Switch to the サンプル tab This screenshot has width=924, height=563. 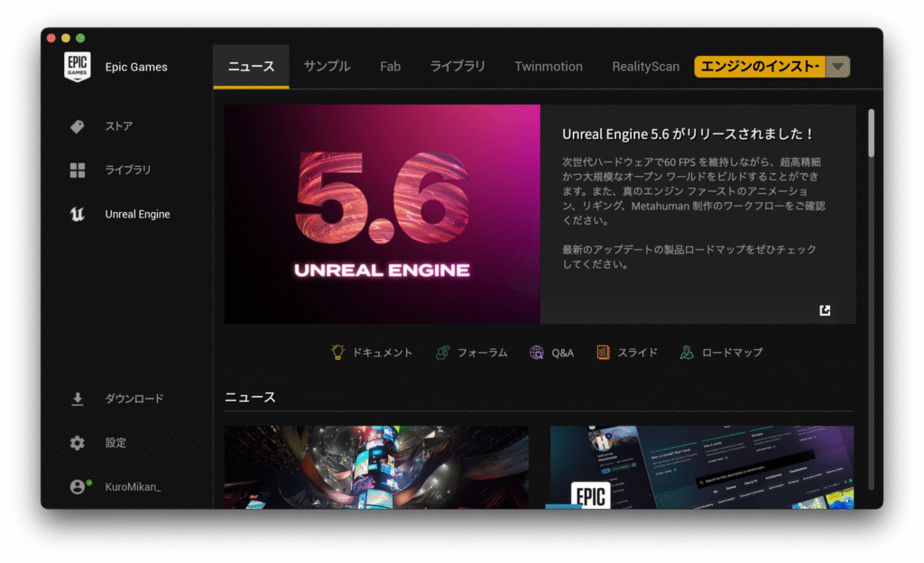coord(327,67)
